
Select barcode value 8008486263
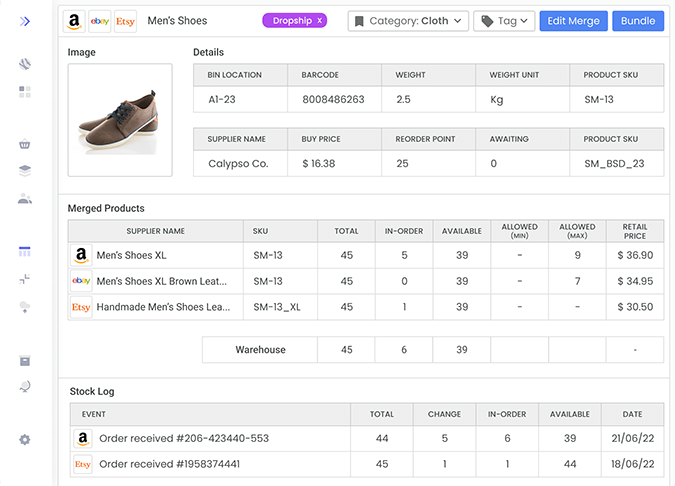coord(333,99)
